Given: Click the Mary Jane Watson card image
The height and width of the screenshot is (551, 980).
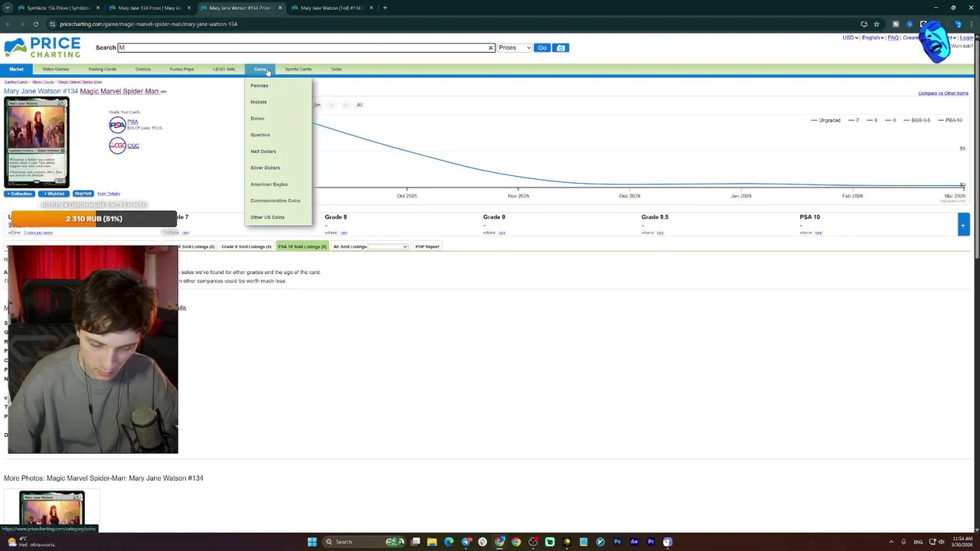Looking at the screenshot, I should [36, 142].
